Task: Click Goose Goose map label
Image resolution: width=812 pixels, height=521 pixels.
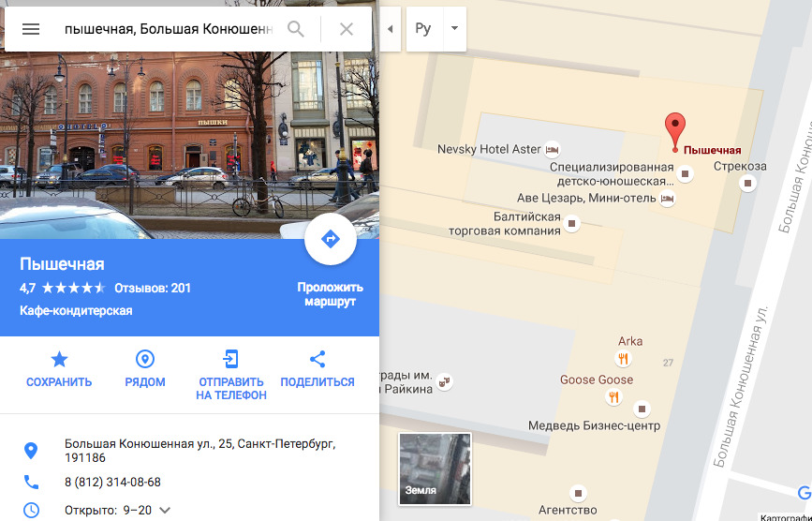Action: (x=597, y=380)
